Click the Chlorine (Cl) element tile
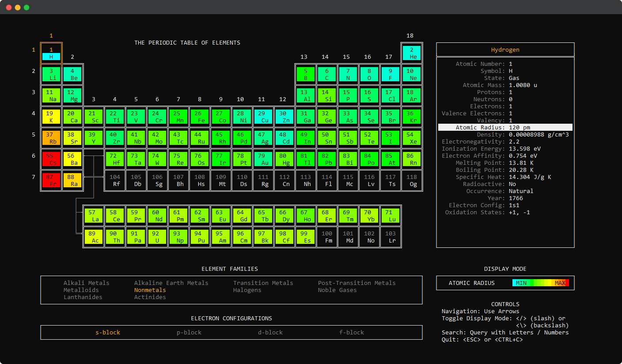This screenshot has height=364, width=622. [391, 95]
